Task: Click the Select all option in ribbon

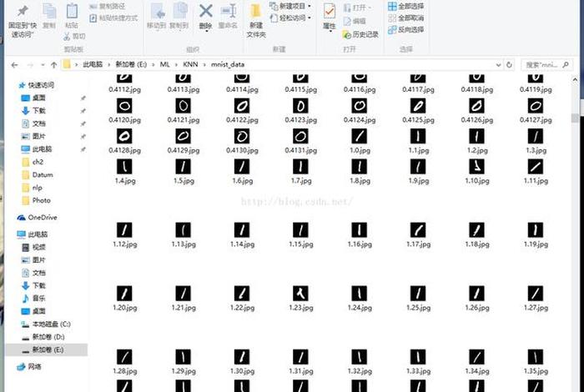Action: point(405,6)
